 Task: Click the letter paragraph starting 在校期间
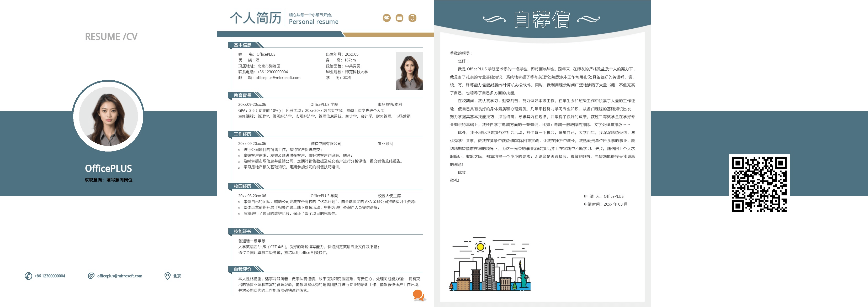pyautogui.click(x=543, y=113)
